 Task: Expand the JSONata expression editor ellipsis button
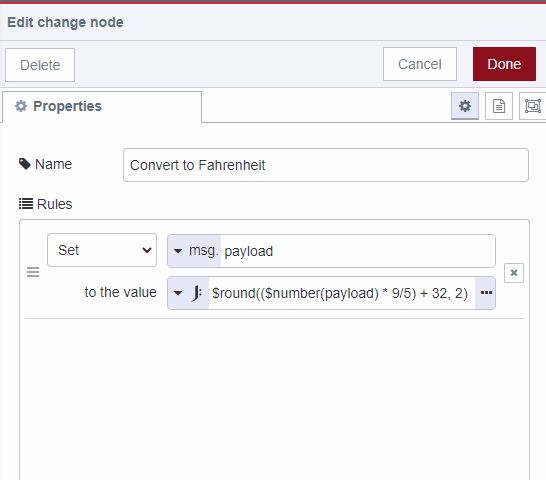pyautogui.click(x=486, y=293)
